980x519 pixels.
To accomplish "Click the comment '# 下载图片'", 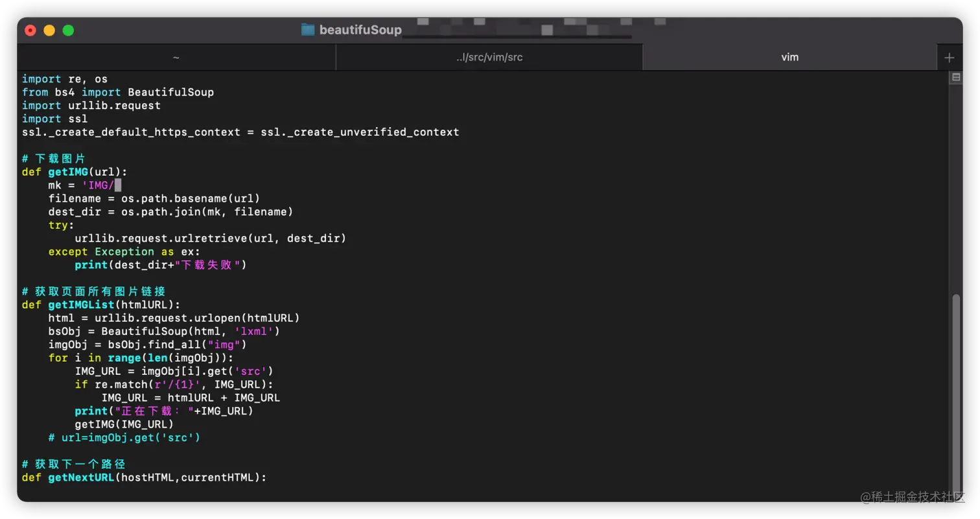I will [54, 158].
